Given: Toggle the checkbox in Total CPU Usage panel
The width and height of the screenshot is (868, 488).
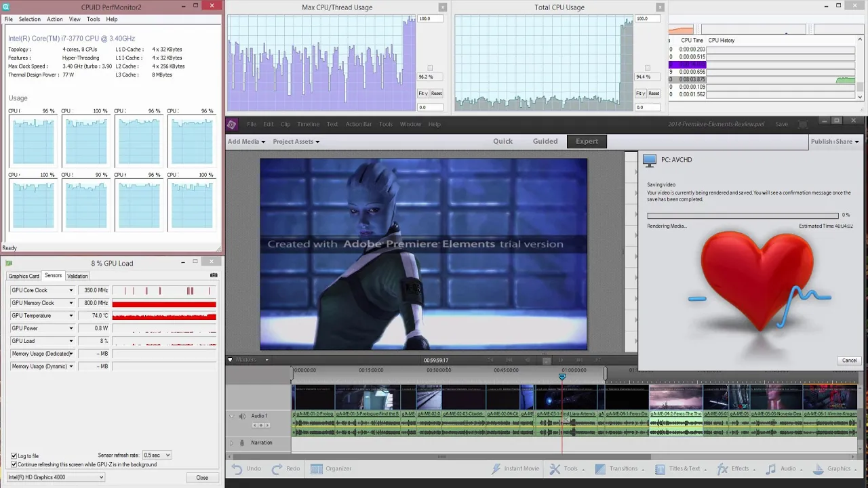Looking at the screenshot, I should 647,68.
